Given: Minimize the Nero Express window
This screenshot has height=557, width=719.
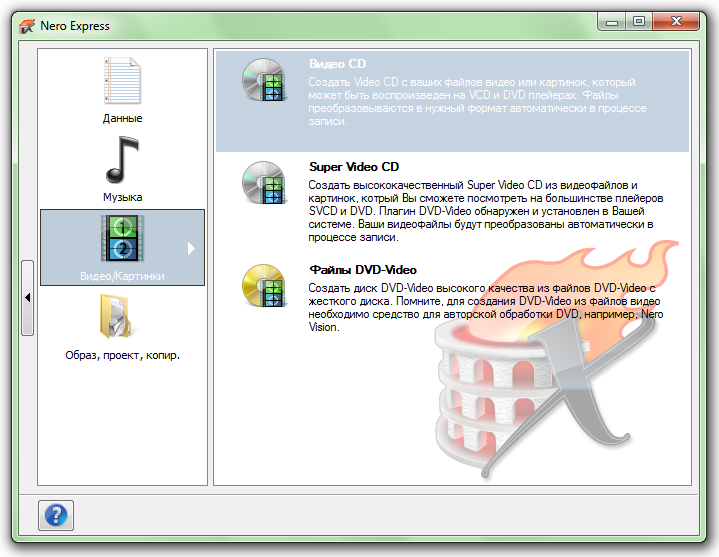Looking at the screenshot, I should (x=612, y=22).
